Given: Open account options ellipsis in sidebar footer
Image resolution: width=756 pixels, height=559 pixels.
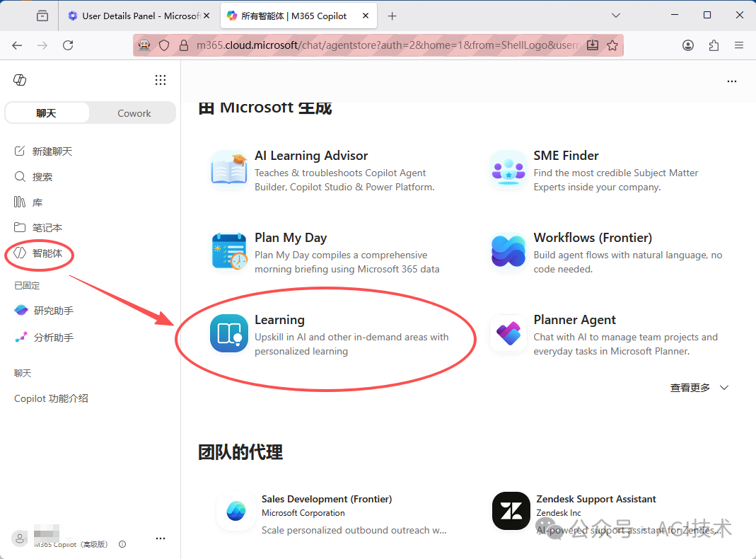Looking at the screenshot, I should pyautogui.click(x=161, y=538).
